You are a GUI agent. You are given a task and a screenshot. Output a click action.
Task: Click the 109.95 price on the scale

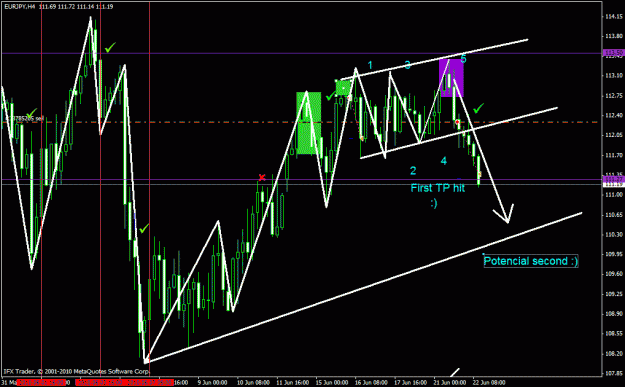tap(614, 254)
